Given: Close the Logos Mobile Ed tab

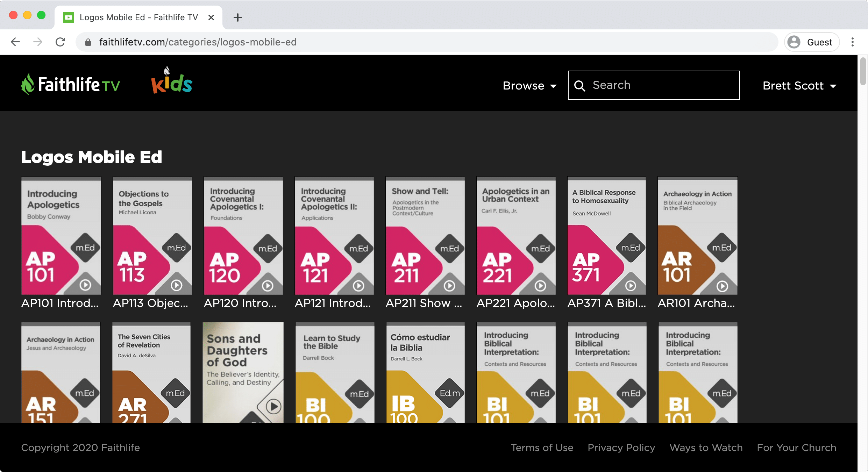Looking at the screenshot, I should [x=211, y=17].
